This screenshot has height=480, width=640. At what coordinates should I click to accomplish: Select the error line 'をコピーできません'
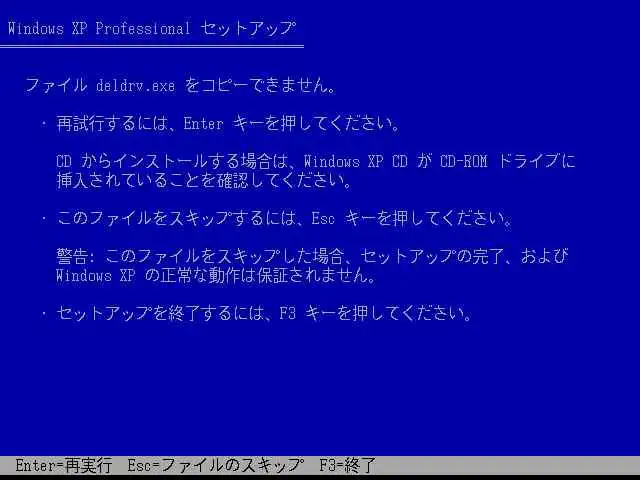[x=261, y=85]
